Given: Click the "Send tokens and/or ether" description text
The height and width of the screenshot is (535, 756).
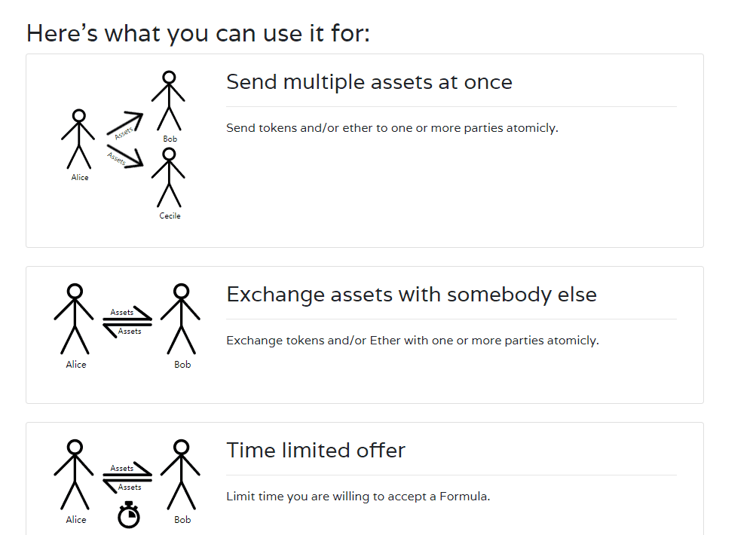Looking at the screenshot, I should [392, 128].
